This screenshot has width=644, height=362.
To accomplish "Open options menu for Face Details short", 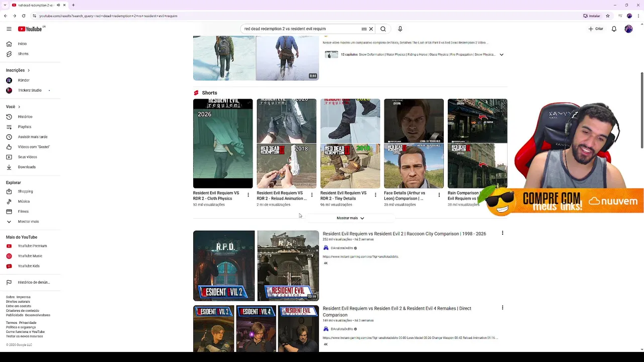I will 439,195.
